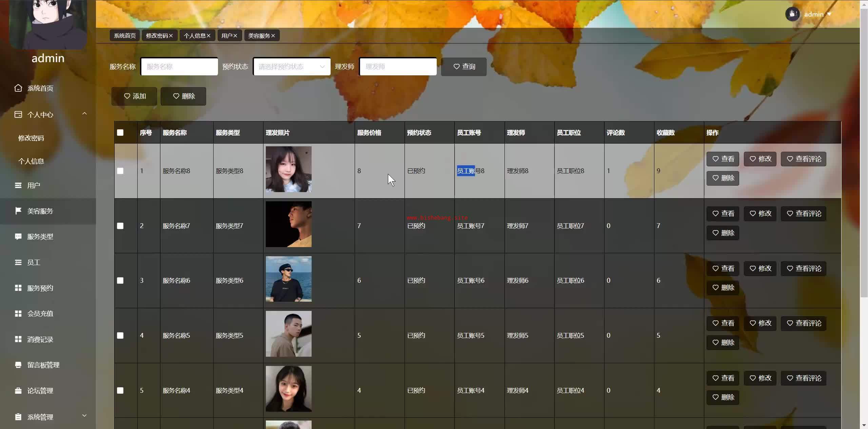868x429 pixels.
Task: Click the briefcase icon for 论坛管理
Action: [18, 391]
